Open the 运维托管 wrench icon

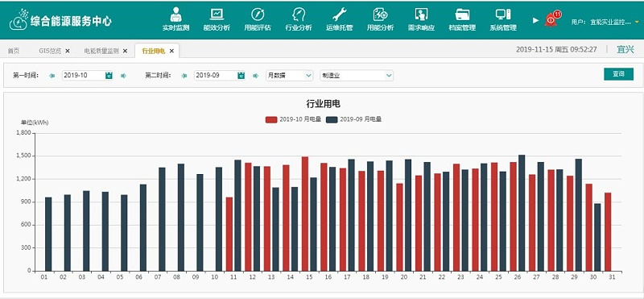(339, 15)
